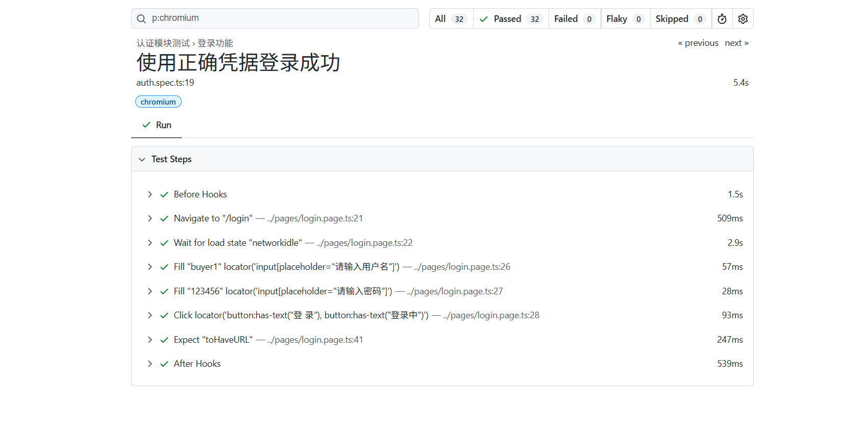Image resolution: width=868 pixels, height=429 pixels.
Task: Show All 32 tests filter
Action: tap(451, 19)
